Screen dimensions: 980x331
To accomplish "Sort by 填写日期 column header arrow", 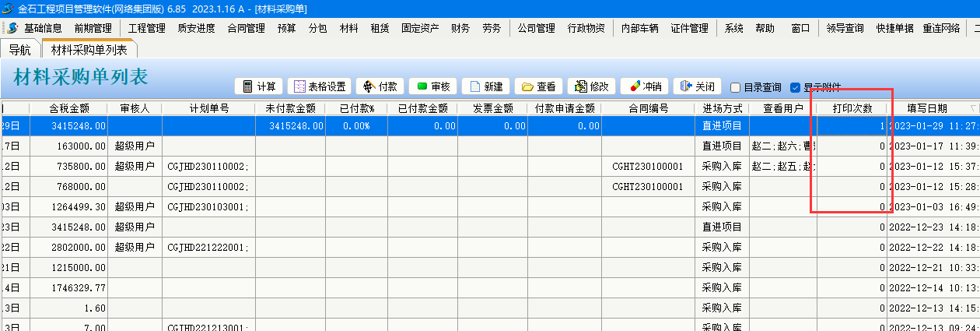I will [973, 108].
